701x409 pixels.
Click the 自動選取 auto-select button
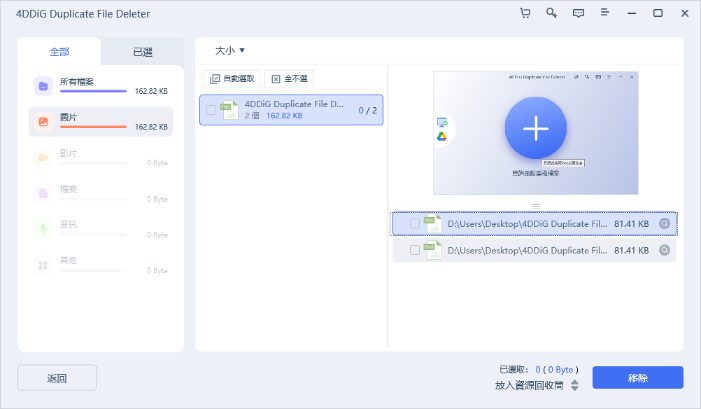232,79
